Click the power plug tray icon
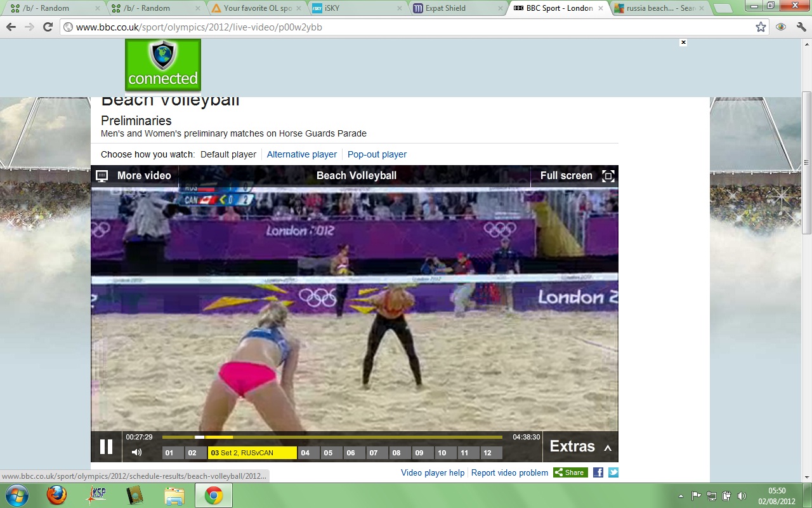 [x=726, y=496]
